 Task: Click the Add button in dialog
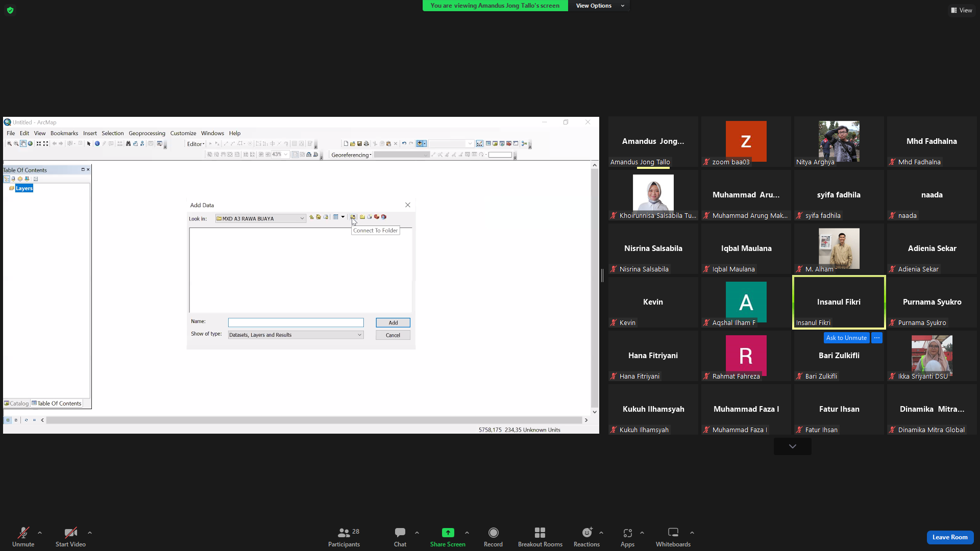pos(393,323)
